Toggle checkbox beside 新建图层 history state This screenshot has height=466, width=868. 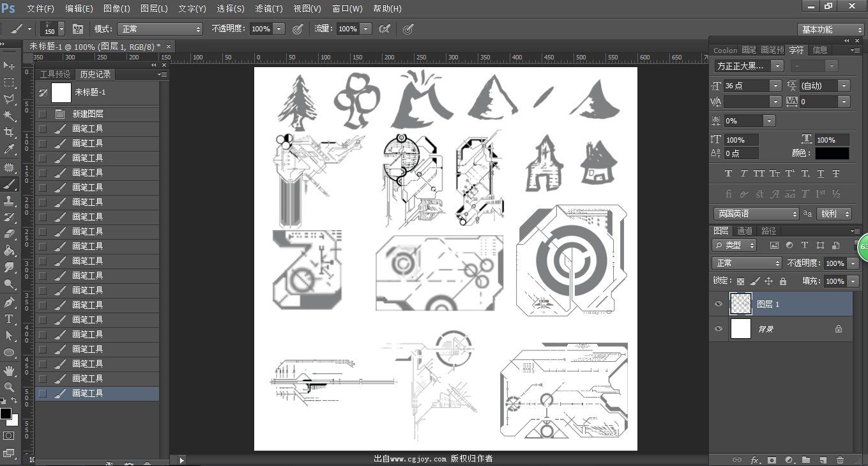tap(43, 114)
